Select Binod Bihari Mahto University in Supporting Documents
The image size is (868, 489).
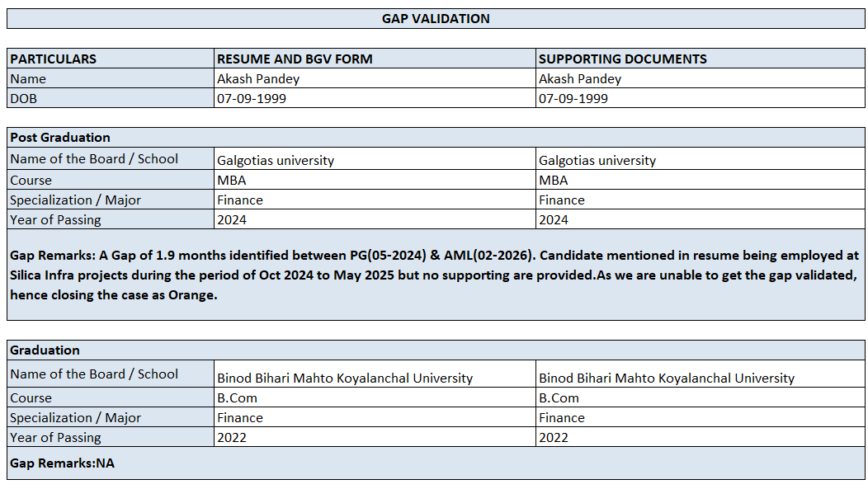[667, 379]
